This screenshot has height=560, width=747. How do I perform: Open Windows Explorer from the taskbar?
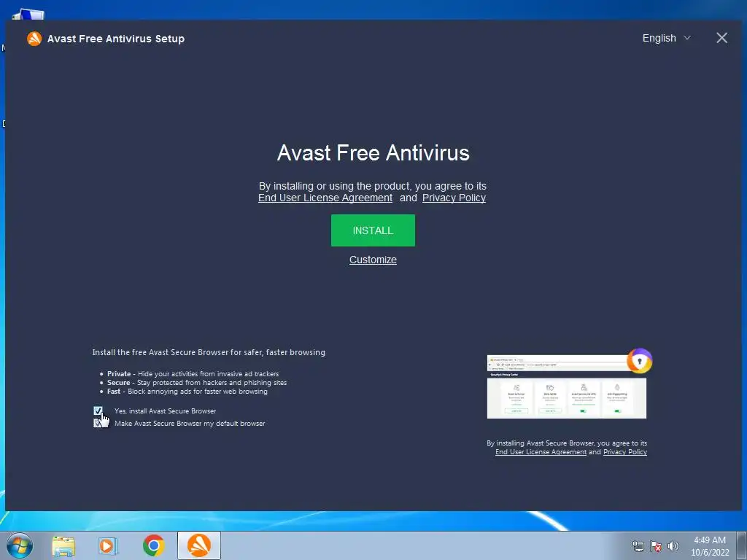[63, 545]
